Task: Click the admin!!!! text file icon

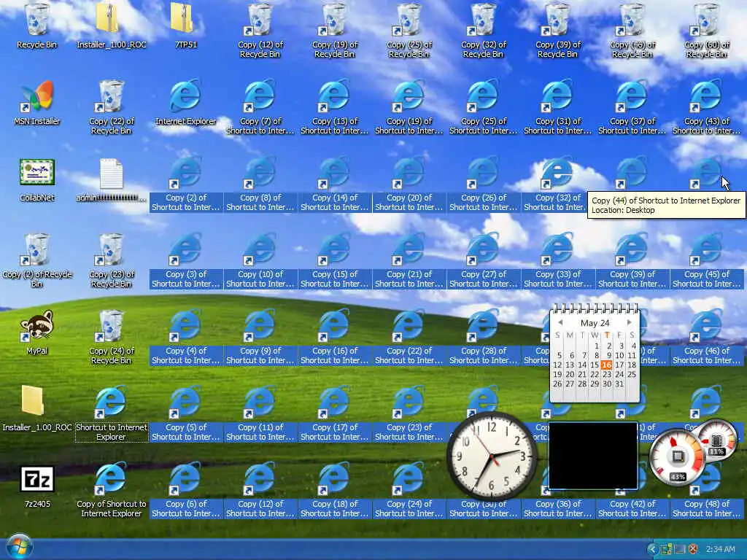Action: [x=111, y=180]
